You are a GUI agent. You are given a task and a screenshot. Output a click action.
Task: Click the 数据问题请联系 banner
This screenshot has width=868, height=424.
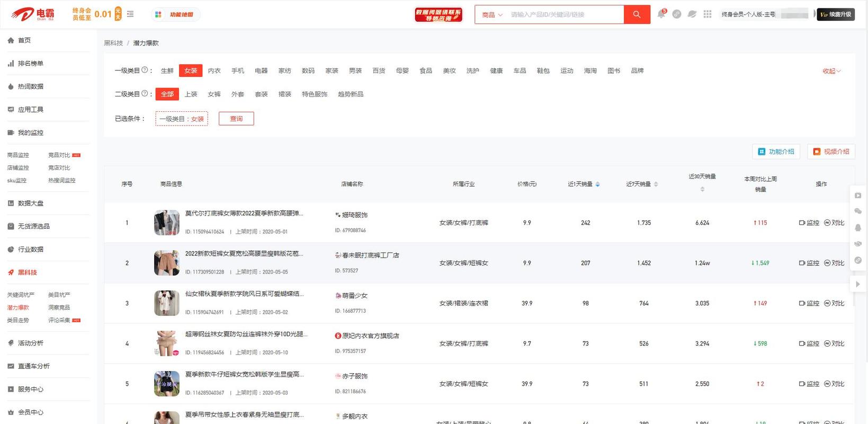coord(439,15)
